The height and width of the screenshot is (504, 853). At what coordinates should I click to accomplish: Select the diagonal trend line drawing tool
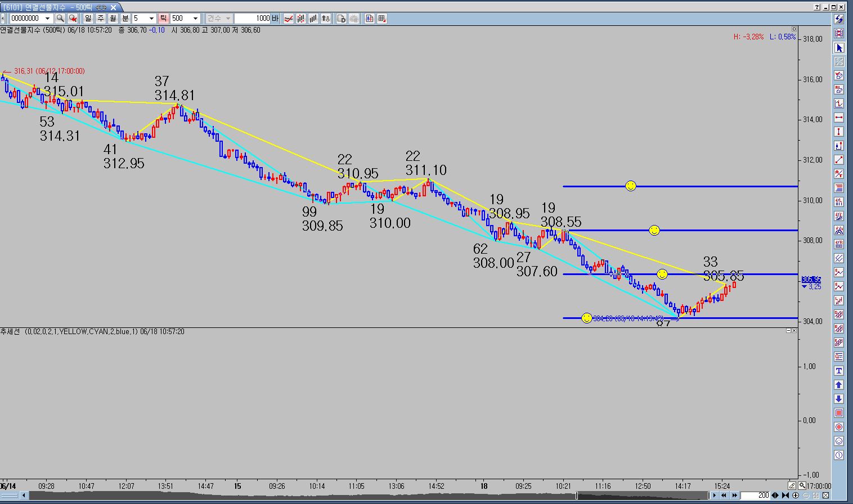(839, 160)
